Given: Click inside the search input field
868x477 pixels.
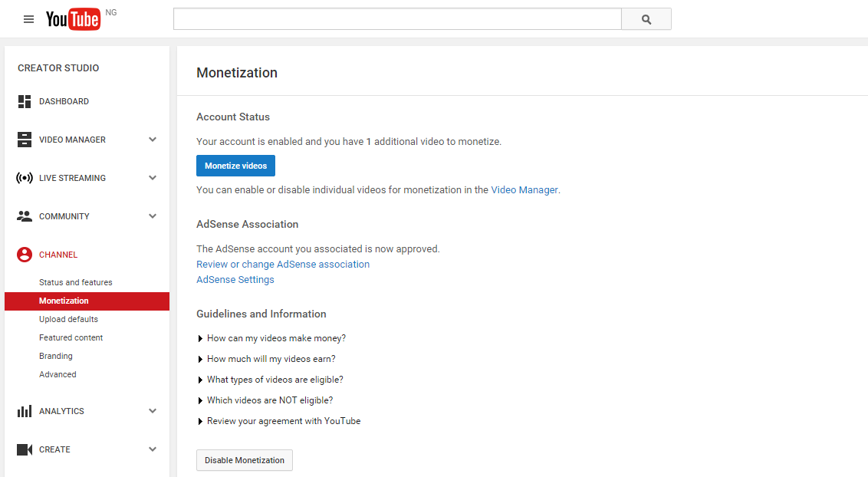Looking at the screenshot, I should point(397,18).
